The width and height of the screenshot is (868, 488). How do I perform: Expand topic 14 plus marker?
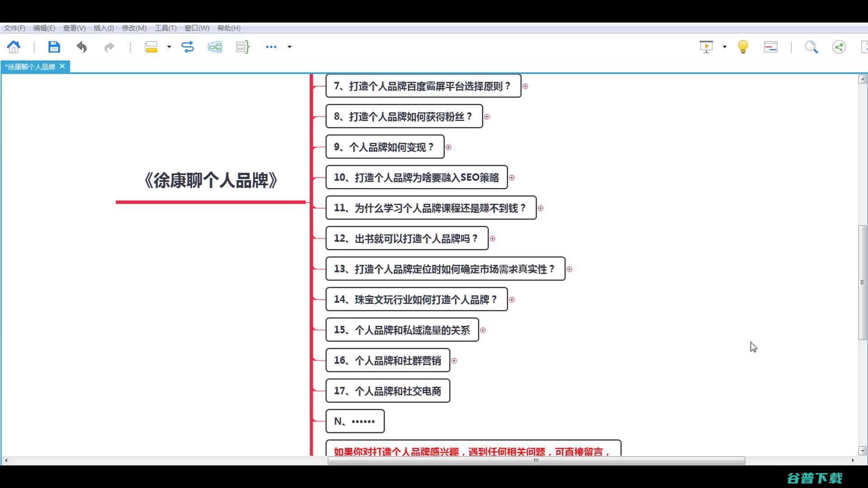point(512,300)
